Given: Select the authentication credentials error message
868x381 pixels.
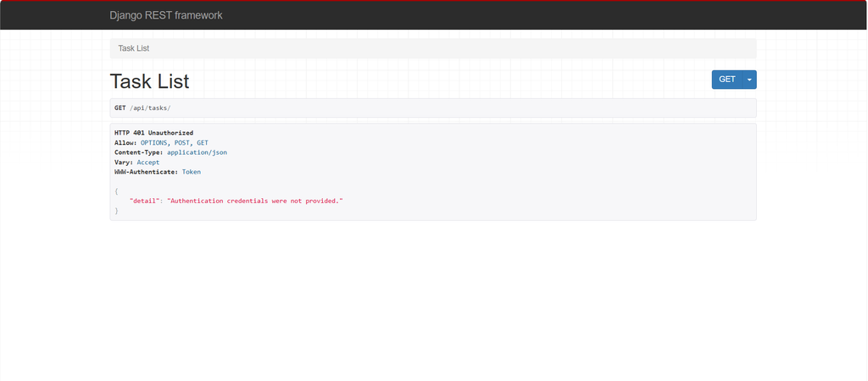Looking at the screenshot, I should (255, 201).
